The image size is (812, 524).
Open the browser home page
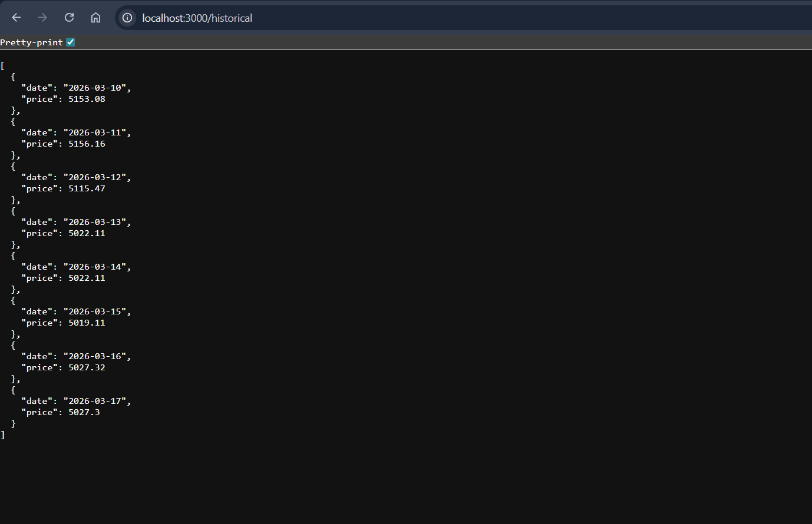[x=95, y=18]
